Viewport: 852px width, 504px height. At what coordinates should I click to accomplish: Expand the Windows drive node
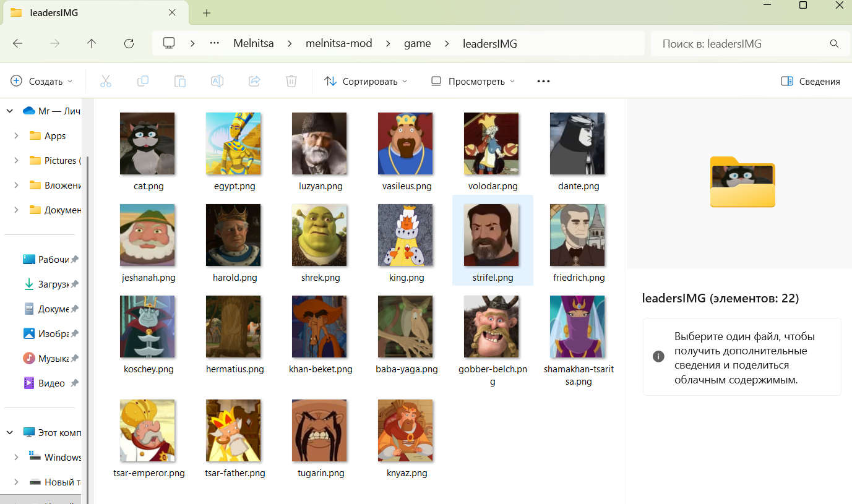pos(16,457)
